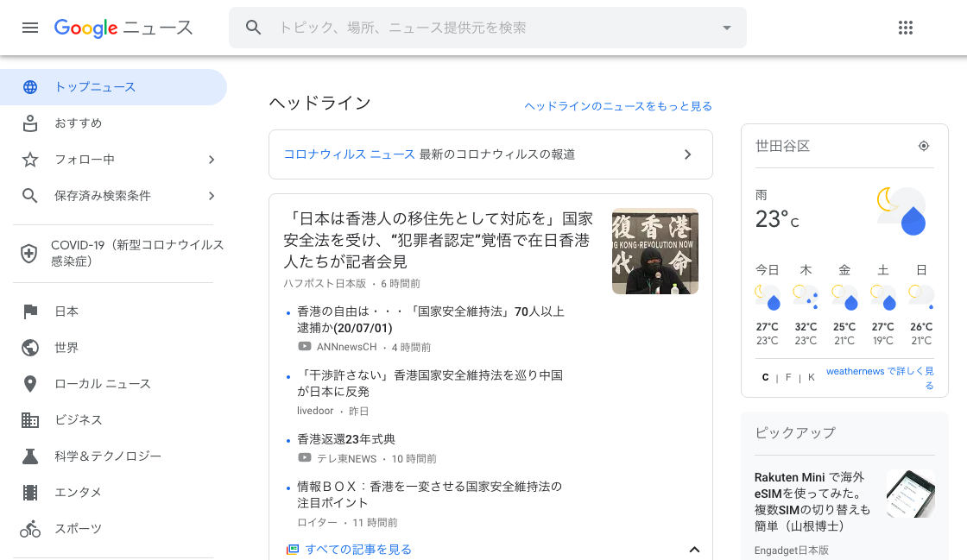Click the globe icon for 世界
967x560 pixels.
pyautogui.click(x=30, y=348)
